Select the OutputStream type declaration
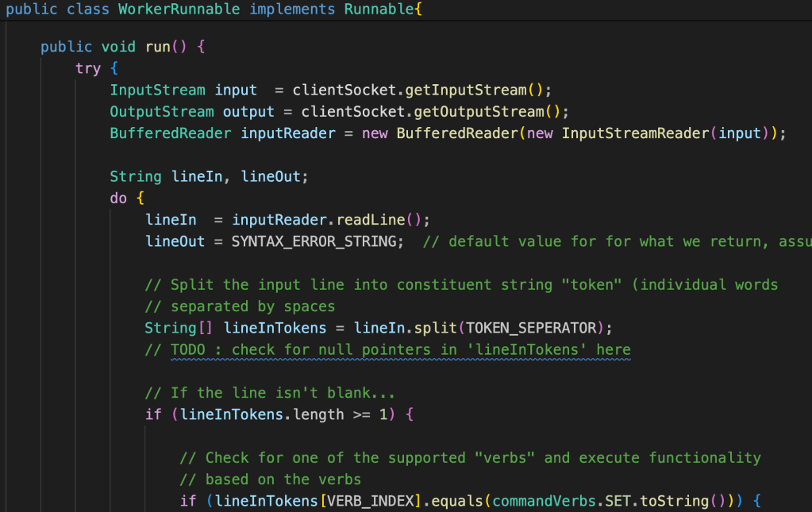This screenshot has width=812, height=512. pos(162,112)
